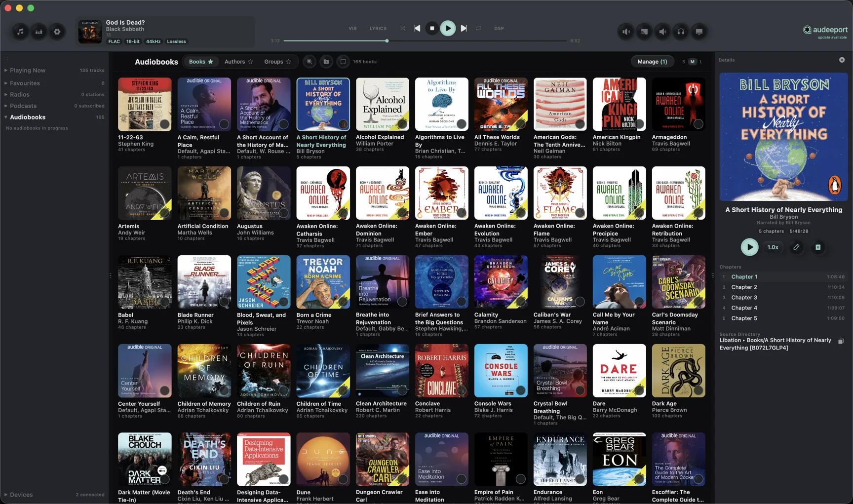
Task: Toggle selection circle on Console Wars cover
Action: [521, 390]
